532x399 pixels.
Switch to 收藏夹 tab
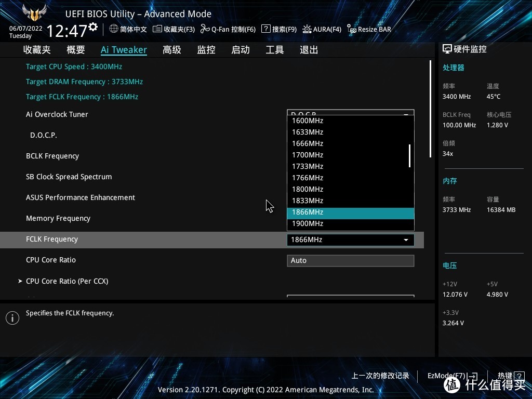coord(37,50)
